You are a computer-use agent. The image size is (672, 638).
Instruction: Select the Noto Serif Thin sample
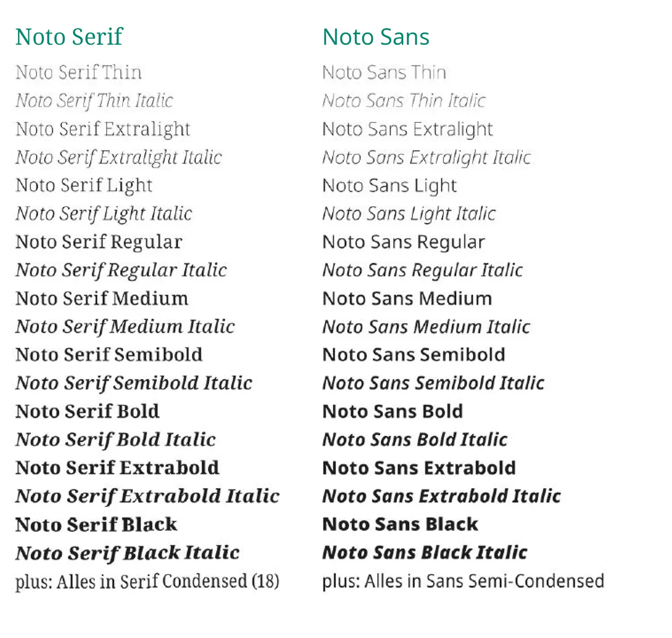coord(78,72)
